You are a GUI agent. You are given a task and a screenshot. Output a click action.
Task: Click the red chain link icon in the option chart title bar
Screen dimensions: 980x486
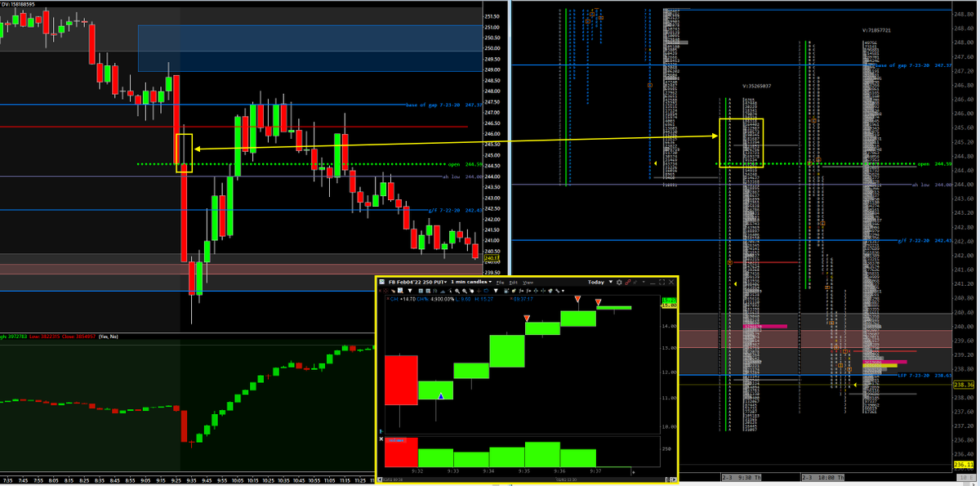627,282
